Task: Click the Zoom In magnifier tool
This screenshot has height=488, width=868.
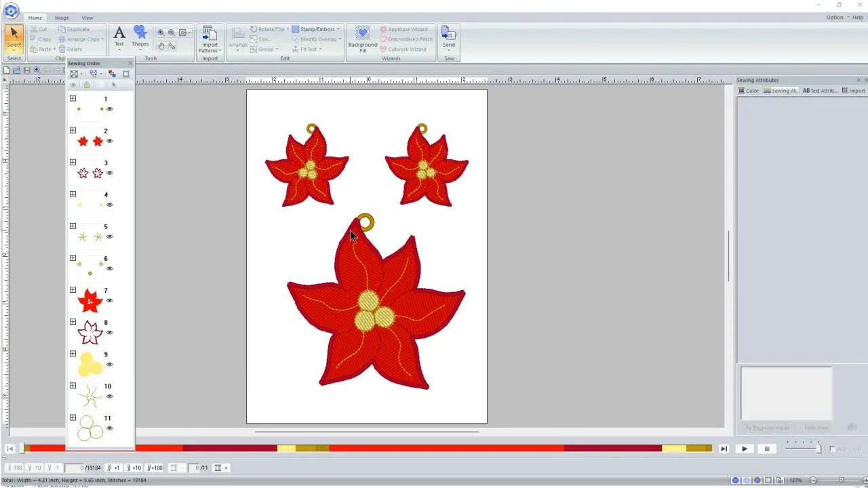Action: click(161, 33)
